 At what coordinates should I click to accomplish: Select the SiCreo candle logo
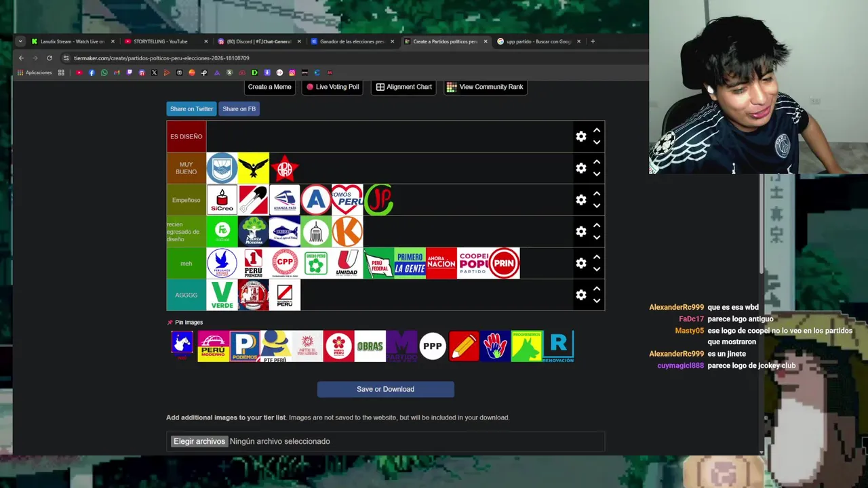(222, 200)
